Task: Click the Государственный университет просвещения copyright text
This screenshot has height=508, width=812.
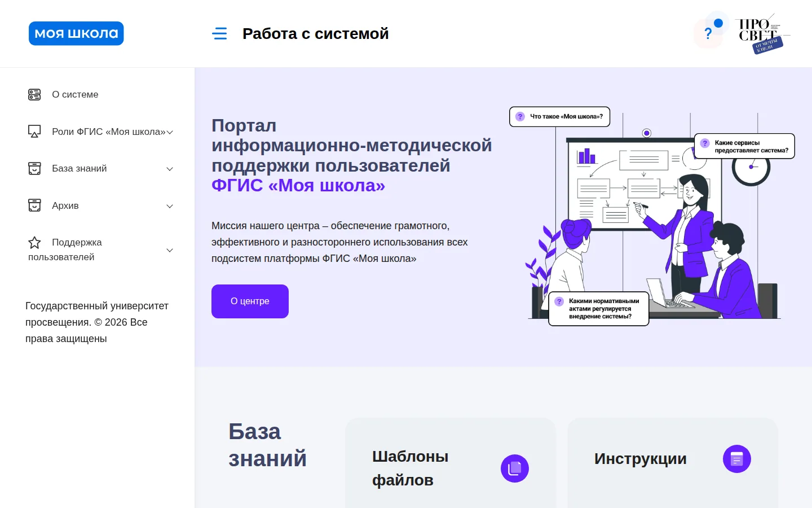Action: (x=97, y=322)
